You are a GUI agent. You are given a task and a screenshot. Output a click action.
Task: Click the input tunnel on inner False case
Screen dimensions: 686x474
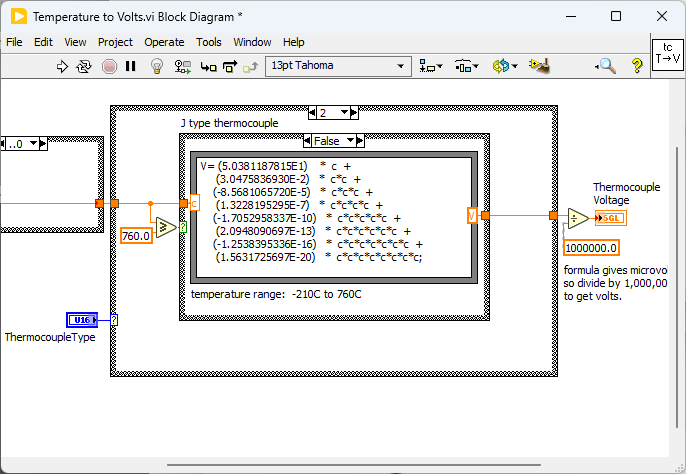[x=183, y=203]
